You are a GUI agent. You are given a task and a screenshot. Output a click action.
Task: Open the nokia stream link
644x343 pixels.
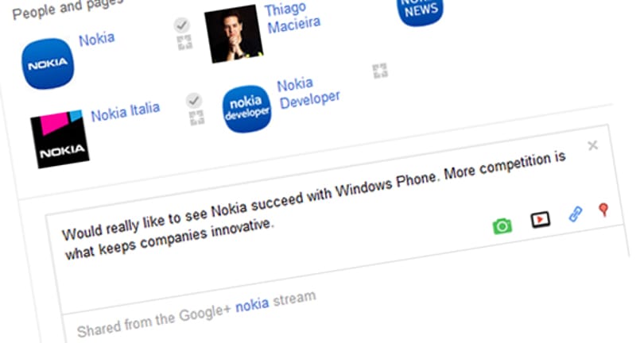click(252, 305)
